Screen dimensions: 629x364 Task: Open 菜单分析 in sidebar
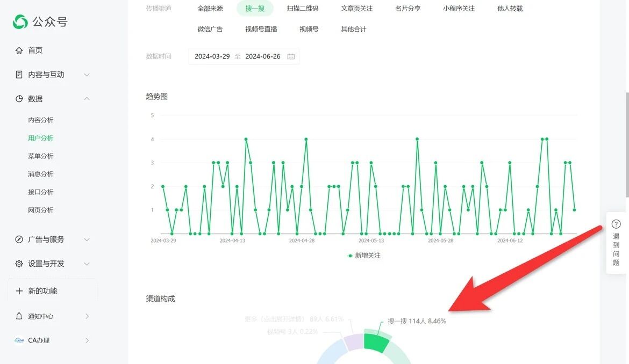[x=40, y=156]
